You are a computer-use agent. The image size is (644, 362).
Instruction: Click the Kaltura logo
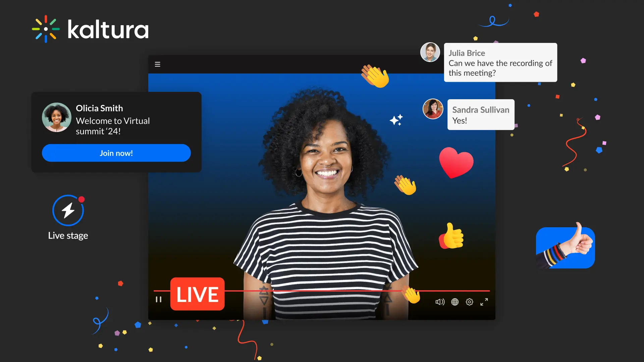(x=91, y=29)
